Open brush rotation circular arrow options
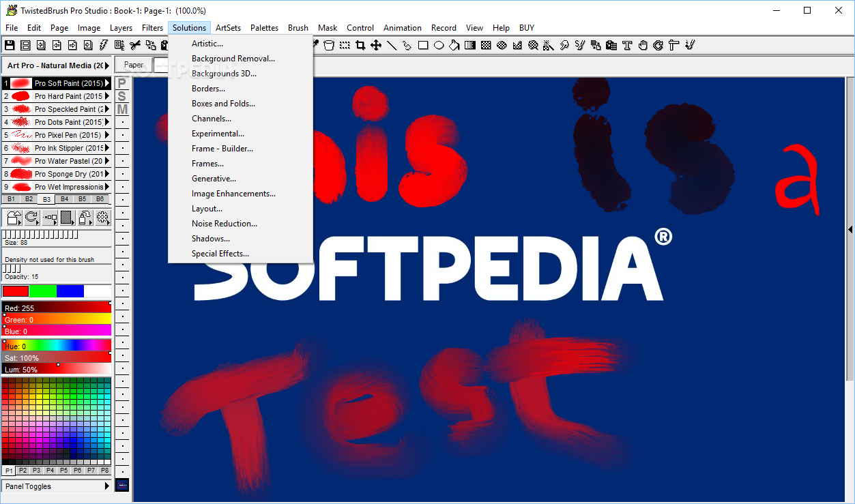This screenshot has height=504, width=855. click(x=32, y=218)
